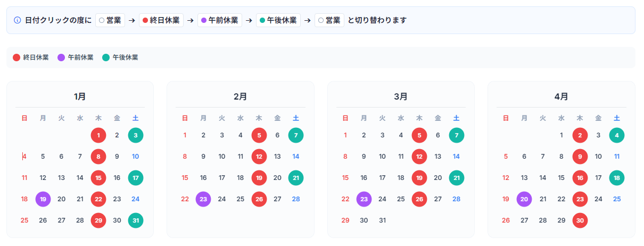This screenshot has width=644, height=246.
Task: Toggle February 26 red closed date
Action: [259, 199]
